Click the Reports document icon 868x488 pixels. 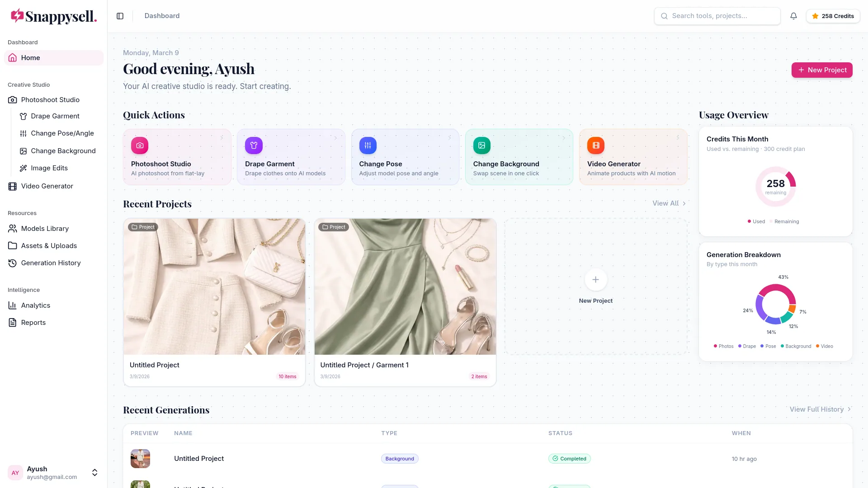13,323
